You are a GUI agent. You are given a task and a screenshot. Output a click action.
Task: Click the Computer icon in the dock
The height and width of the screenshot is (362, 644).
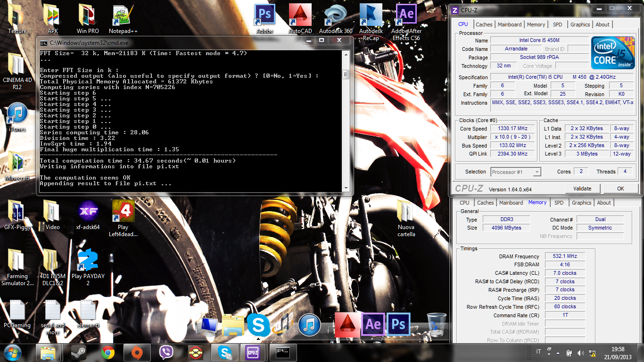coord(207,326)
